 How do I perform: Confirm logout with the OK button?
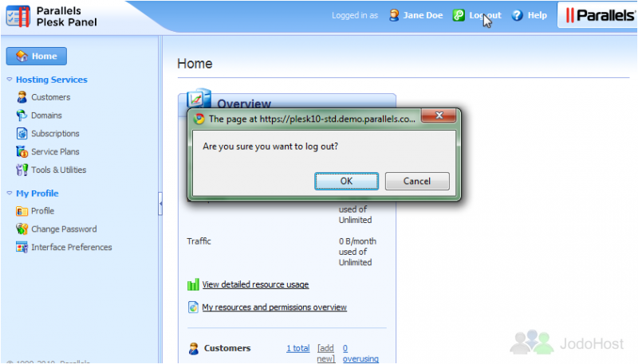tap(346, 181)
